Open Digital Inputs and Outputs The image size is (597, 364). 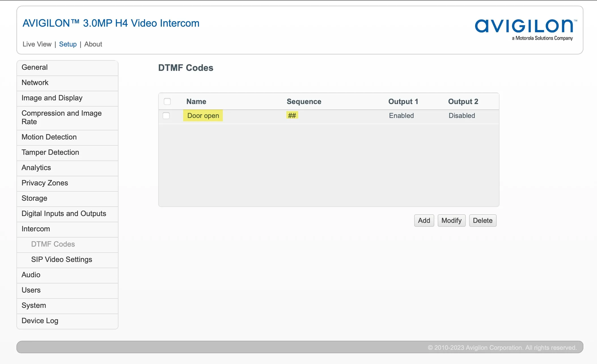(x=67, y=214)
